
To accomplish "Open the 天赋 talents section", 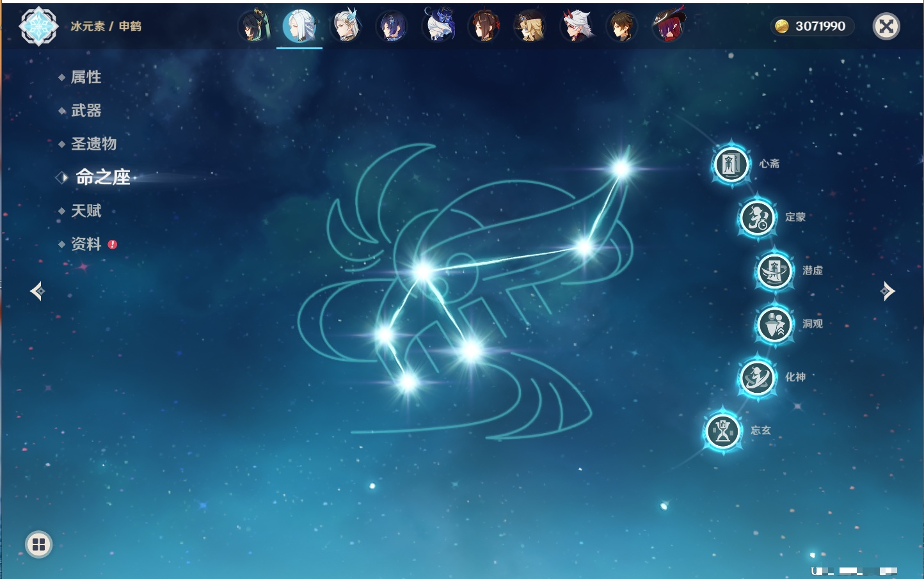I will pos(86,210).
